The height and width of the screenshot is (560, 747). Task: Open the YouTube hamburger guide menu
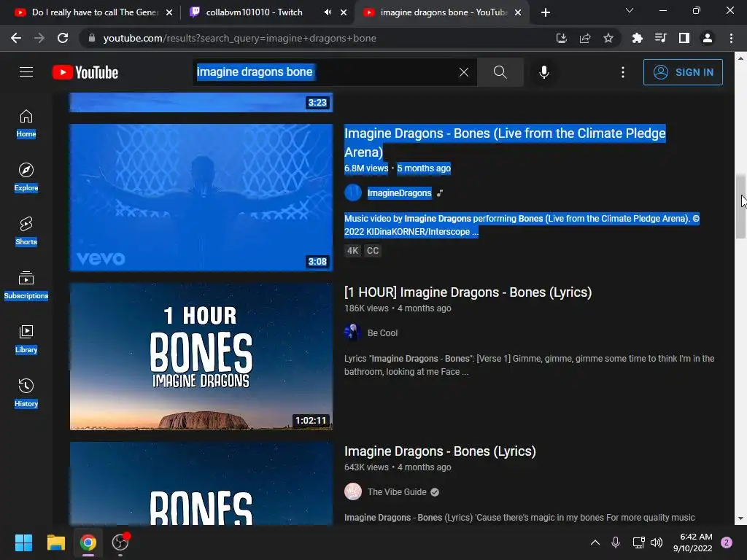[26, 72]
